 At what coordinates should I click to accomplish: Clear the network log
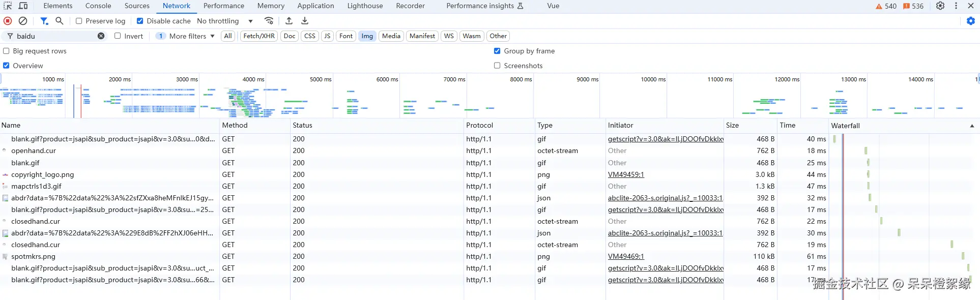pos(23,21)
